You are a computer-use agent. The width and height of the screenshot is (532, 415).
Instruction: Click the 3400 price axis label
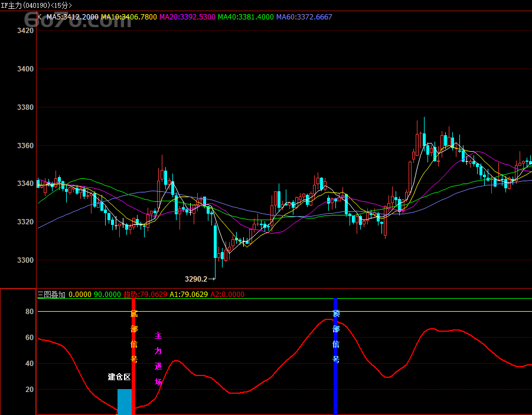[x=25, y=69]
